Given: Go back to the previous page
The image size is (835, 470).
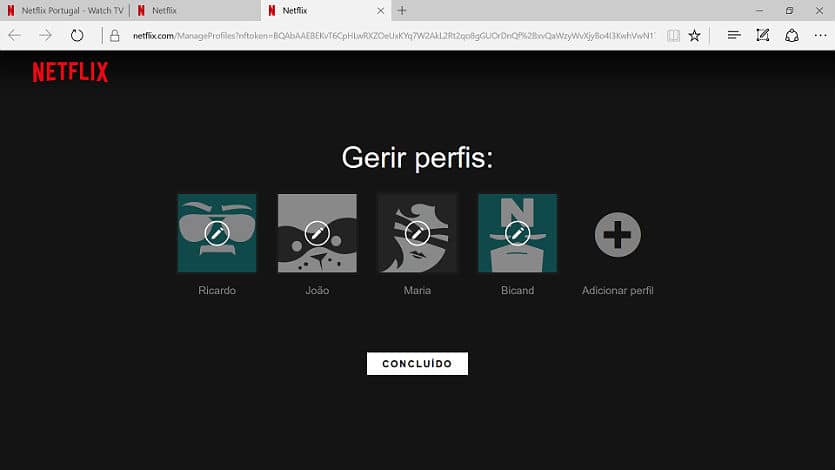Looking at the screenshot, I should coord(15,35).
